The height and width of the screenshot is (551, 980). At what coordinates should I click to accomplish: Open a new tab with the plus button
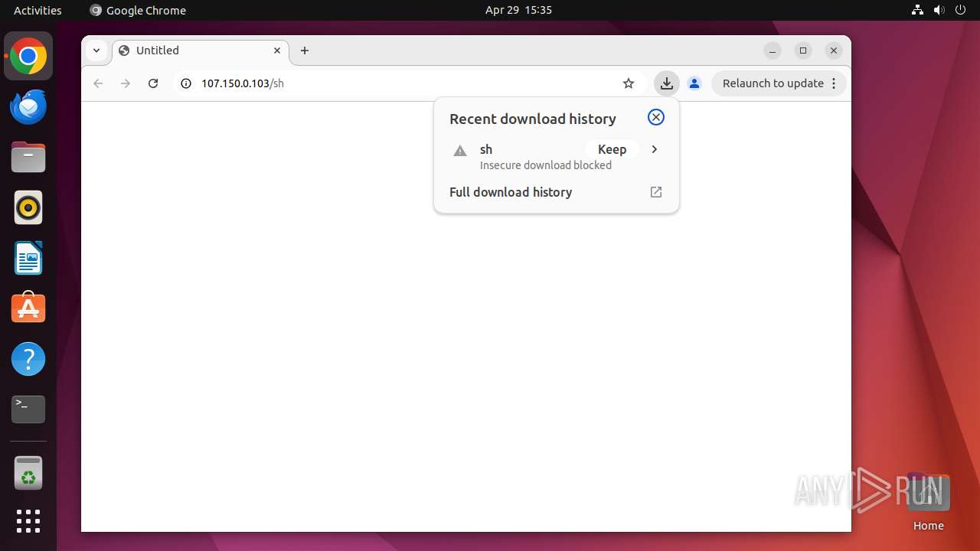pos(305,51)
